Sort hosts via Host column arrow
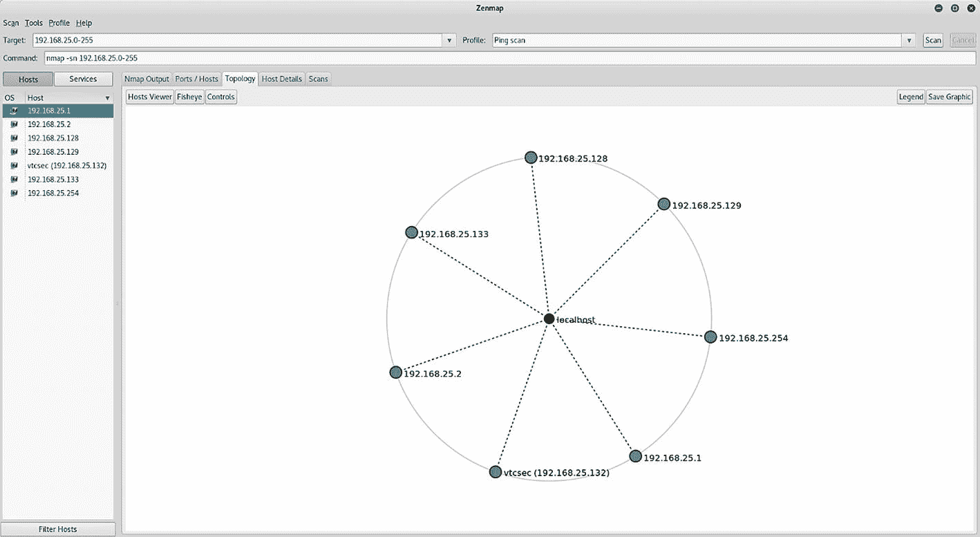 [x=107, y=98]
